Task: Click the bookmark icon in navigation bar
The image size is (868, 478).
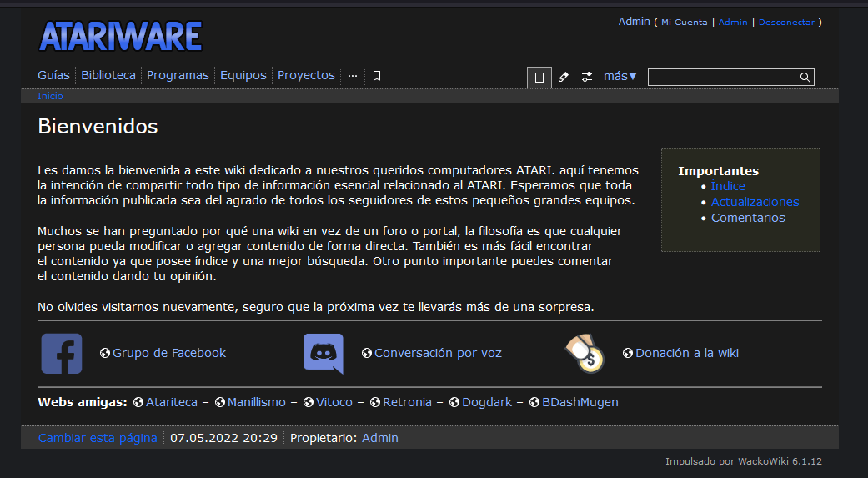Action: point(377,76)
